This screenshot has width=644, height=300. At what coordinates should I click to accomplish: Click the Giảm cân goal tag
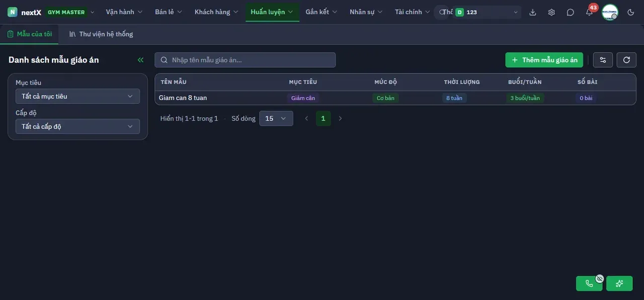click(x=303, y=98)
